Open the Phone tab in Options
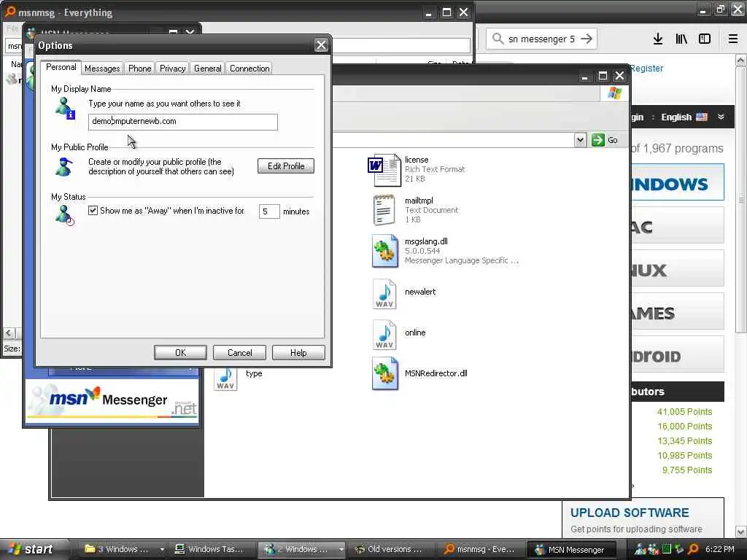This screenshot has height=560, width=747. [x=139, y=68]
